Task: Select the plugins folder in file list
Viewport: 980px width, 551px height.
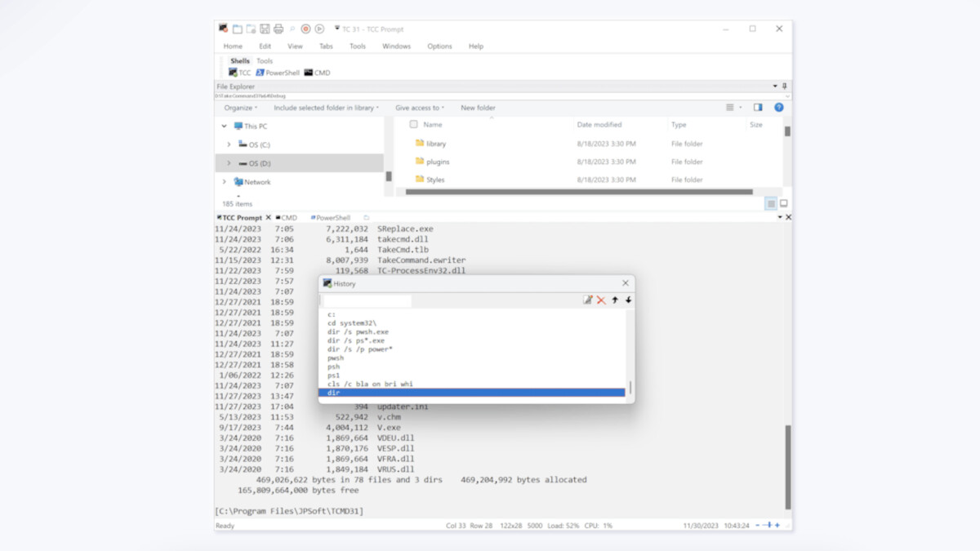Action: click(x=432, y=162)
